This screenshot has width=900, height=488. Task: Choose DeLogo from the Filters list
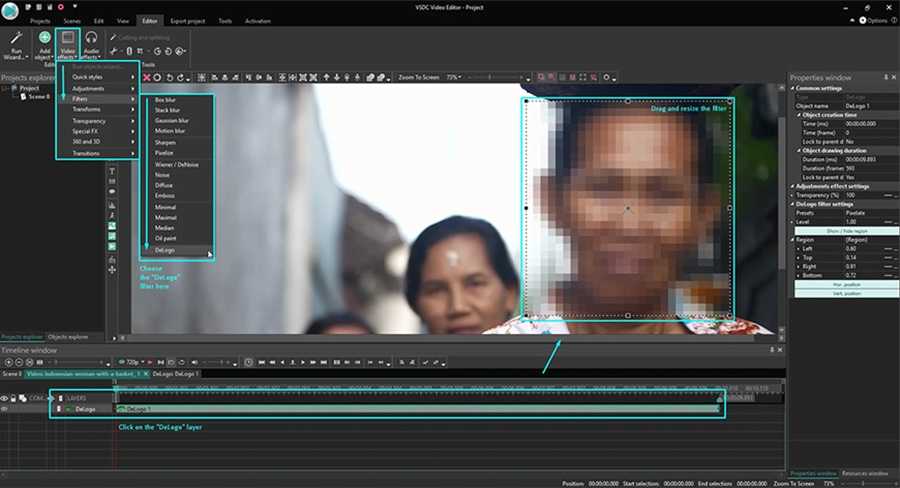coord(165,250)
